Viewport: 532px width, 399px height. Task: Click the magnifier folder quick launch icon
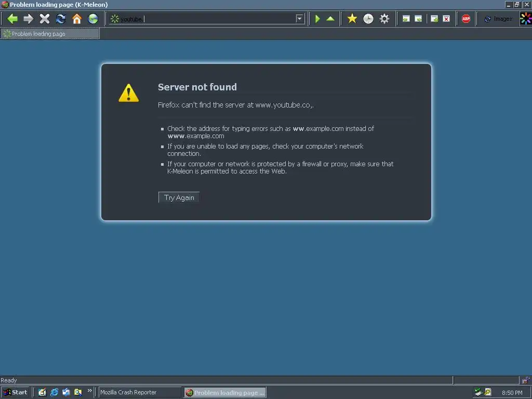tap(78, 392)
